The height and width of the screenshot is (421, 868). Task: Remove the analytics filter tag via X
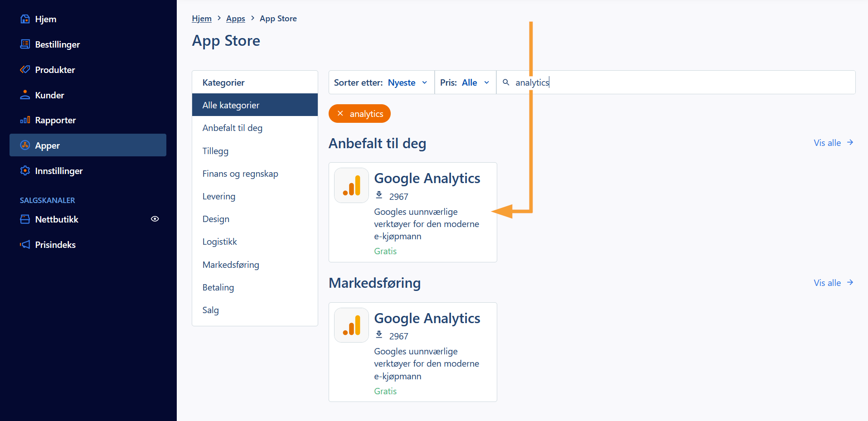pyautogui.click(x=340, y=113)
